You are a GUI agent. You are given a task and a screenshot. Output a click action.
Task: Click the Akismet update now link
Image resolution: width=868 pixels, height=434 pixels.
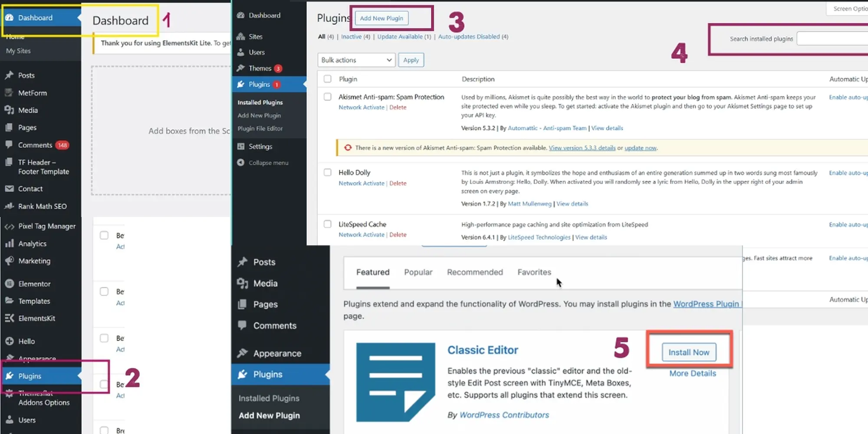pyautogui.click(x=640, y=148)
